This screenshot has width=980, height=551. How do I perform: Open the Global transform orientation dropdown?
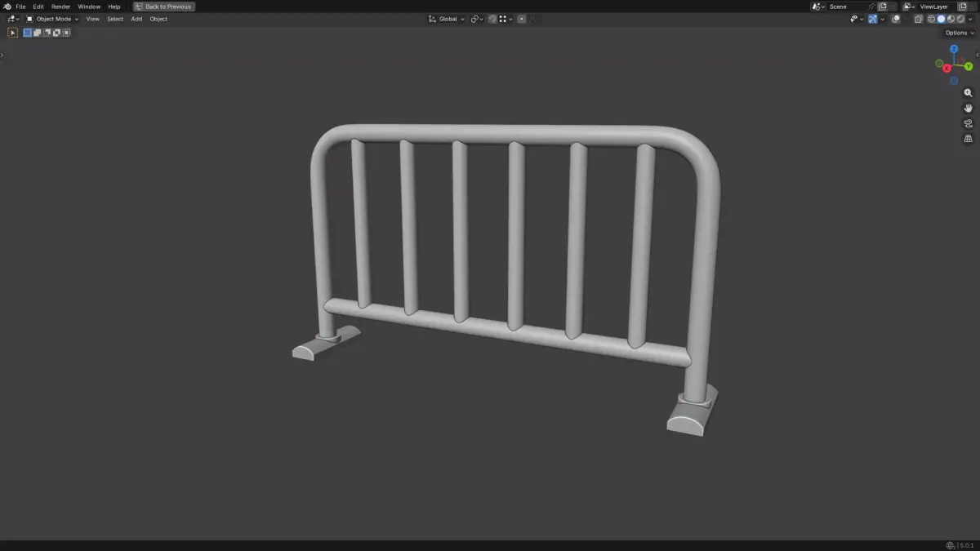(x=448, y=19)
